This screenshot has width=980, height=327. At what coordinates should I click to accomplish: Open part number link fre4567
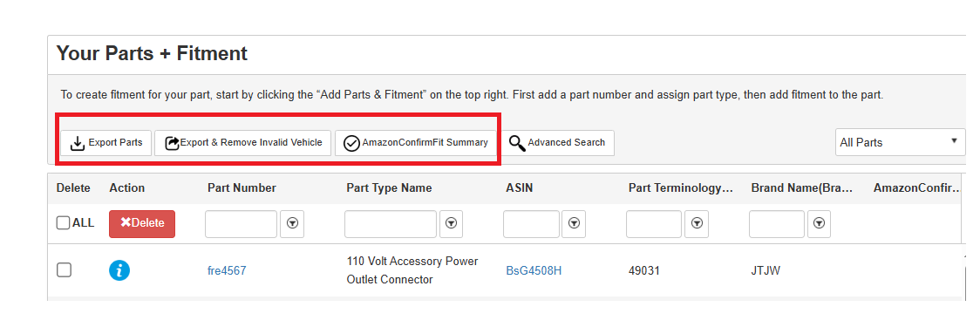click(x=227, y=271)
